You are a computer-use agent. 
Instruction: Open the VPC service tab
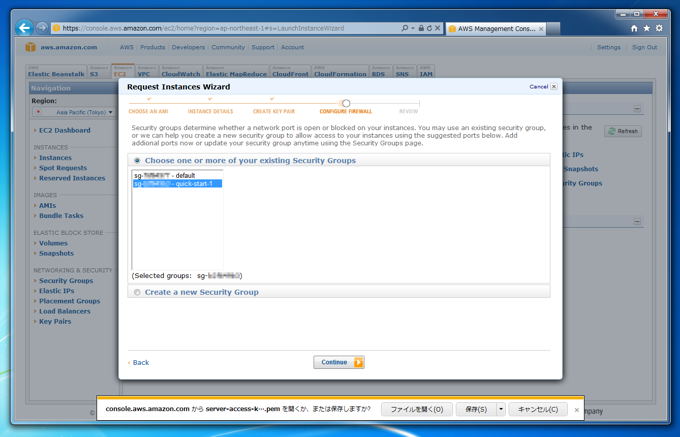click(x=147, y=71)
